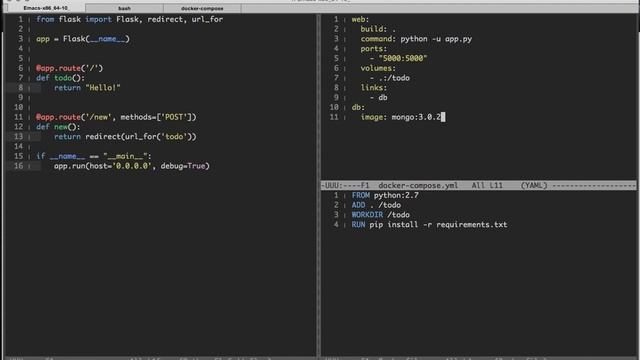Place cursor on 'from flask import' line
Screen dimensions: 640x360
[x=129, y=19]
